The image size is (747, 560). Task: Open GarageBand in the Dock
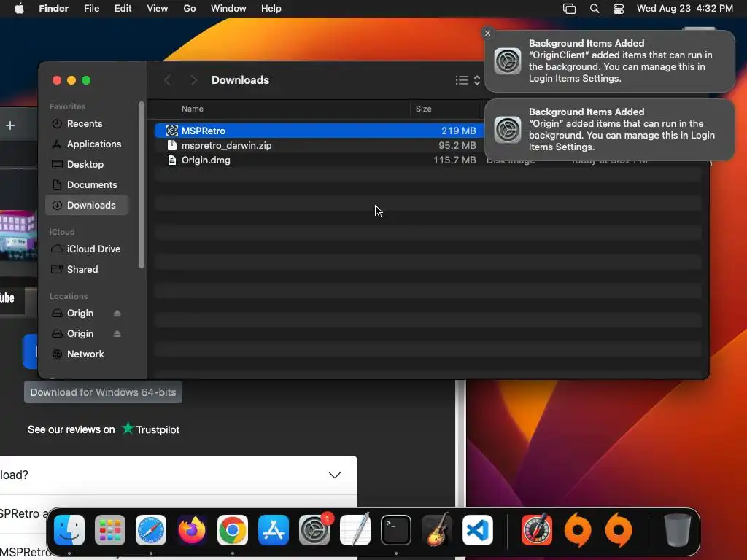pos(437,530)
